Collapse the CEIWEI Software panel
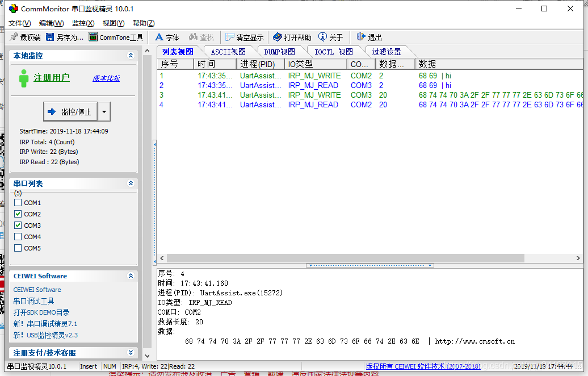This screenshot has width=588, height=376. (131, 276)
